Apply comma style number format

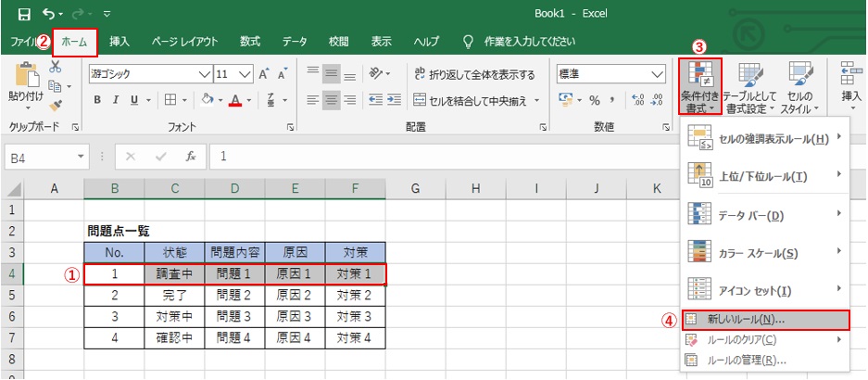[612, 100]
